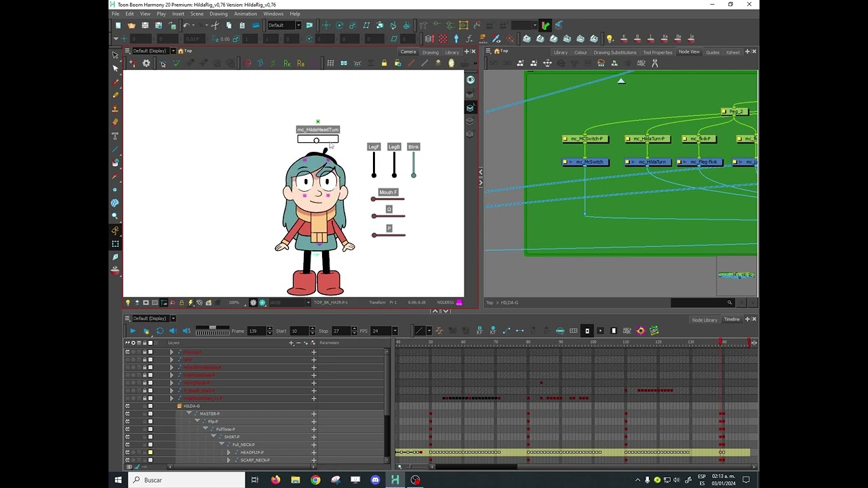Image resolution: width=868 pixels, height=488 pixels.
Task: Click the Discord icon in Windows taskbar
Action: [x=375, y=480]
